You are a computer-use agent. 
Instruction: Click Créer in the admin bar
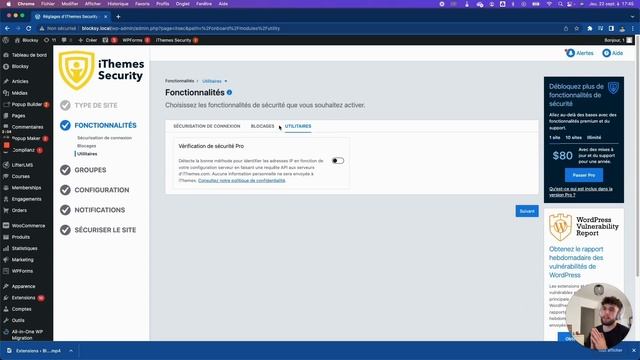tap(87, 40)
